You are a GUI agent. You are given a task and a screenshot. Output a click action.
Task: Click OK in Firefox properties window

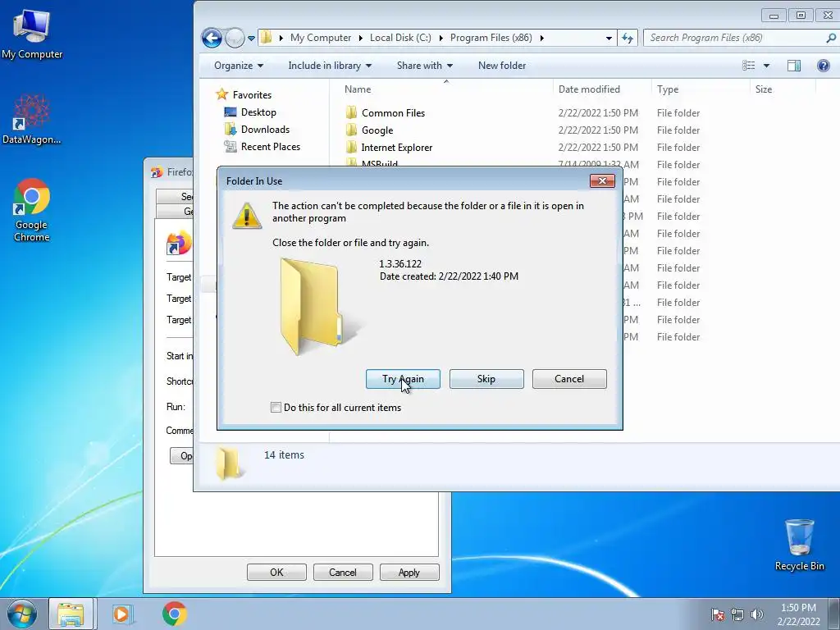276,572
